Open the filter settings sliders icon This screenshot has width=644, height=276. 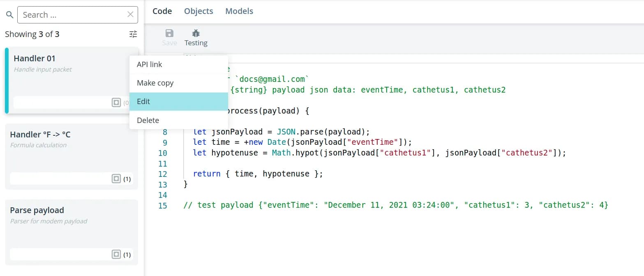pos(133,35)
